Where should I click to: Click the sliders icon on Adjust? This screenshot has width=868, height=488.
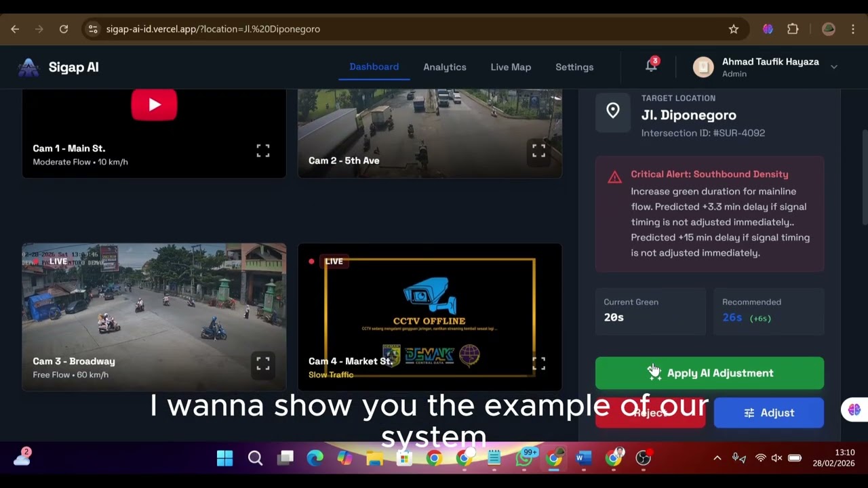pos(749,413)
